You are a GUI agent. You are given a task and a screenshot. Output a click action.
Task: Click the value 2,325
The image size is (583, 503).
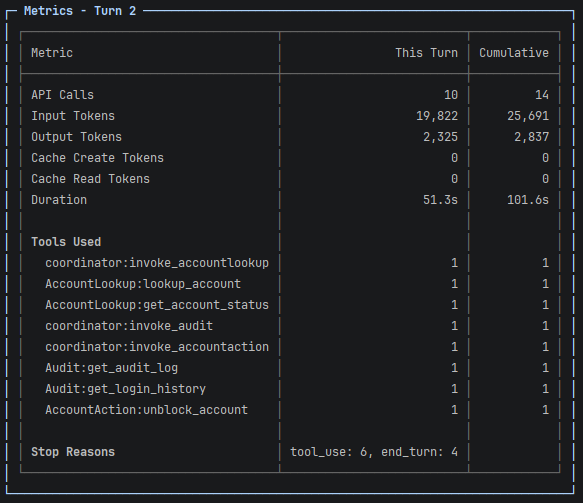[x=440, y=137]
